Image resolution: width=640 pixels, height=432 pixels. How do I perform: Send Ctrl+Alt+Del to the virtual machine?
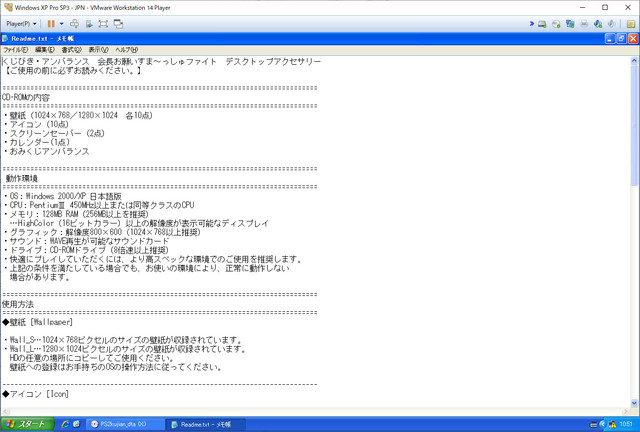click(x=74, y=24)
